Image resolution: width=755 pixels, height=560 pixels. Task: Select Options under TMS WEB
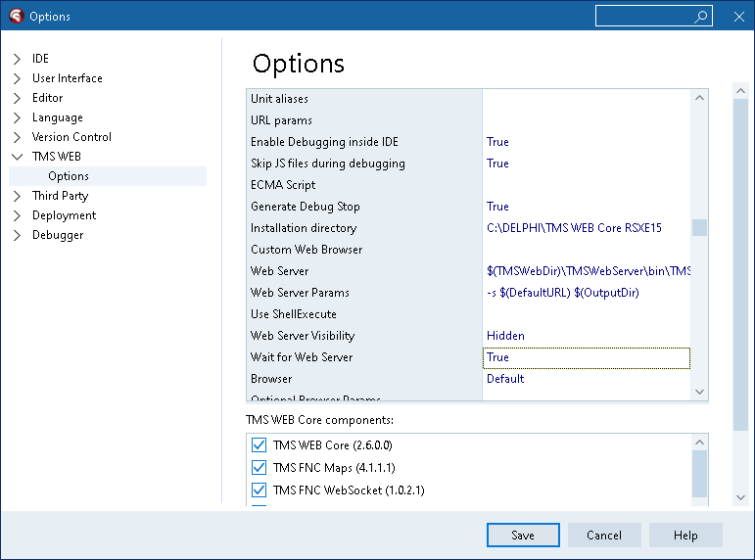(x=108, y=176)
